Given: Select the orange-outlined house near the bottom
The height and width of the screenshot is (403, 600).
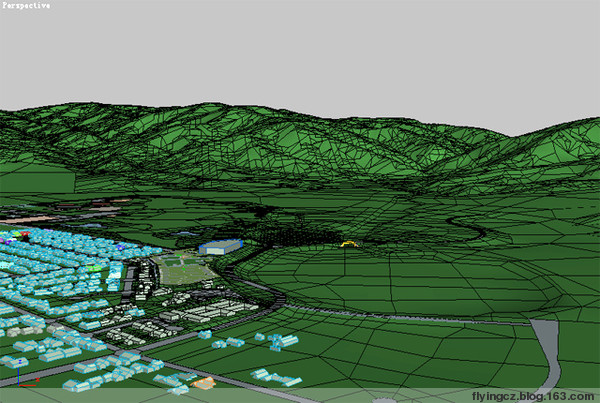Looking at the screenshot, I should [204, 383].
